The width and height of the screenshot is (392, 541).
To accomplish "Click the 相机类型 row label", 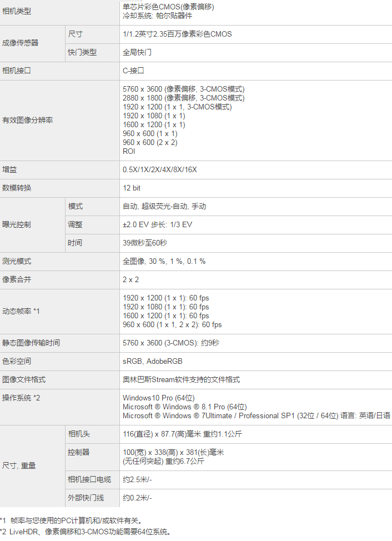I will (17, 11).
